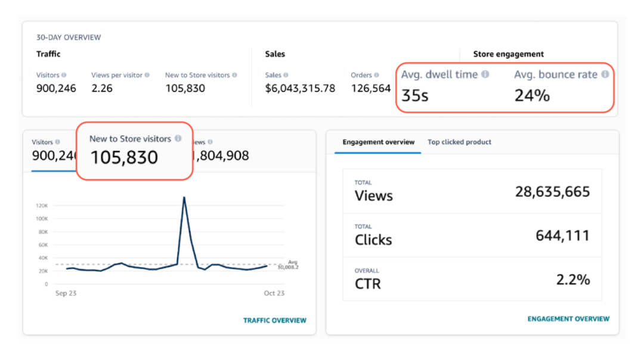This screenshot has height=352, width=644.
Task: Open the ENGAGEMENT OVERVIEW link
Action: (x=568, y=319)
